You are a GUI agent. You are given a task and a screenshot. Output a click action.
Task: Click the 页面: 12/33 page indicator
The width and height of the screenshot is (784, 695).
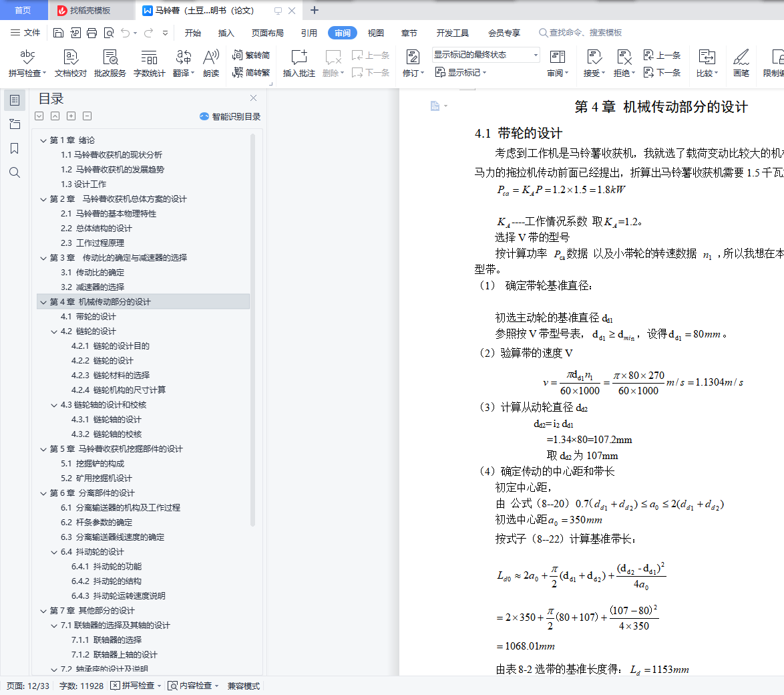pyautogui.click(x=28, y=686)
